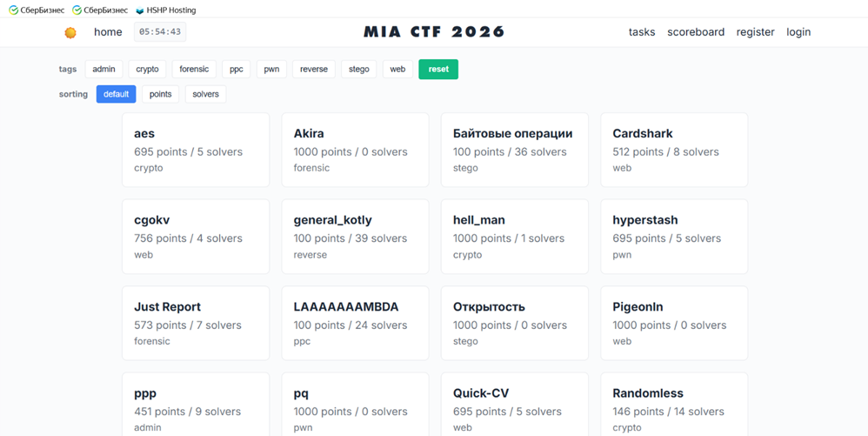Click MIA CTF 2026 title

pos(435,32)
